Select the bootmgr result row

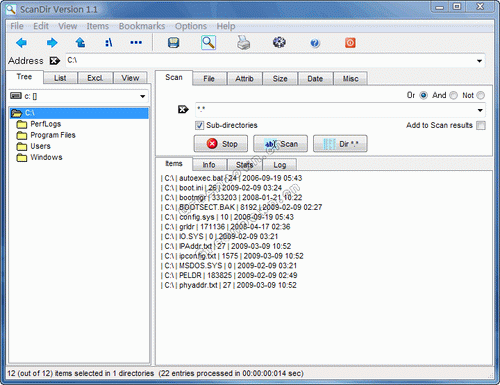coord(232,197)
